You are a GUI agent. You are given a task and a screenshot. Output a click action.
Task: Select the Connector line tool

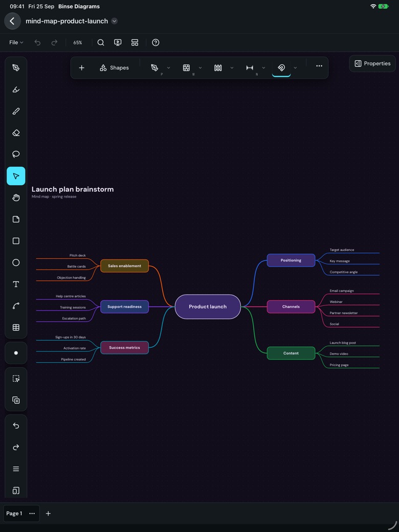tap(16, 306)
